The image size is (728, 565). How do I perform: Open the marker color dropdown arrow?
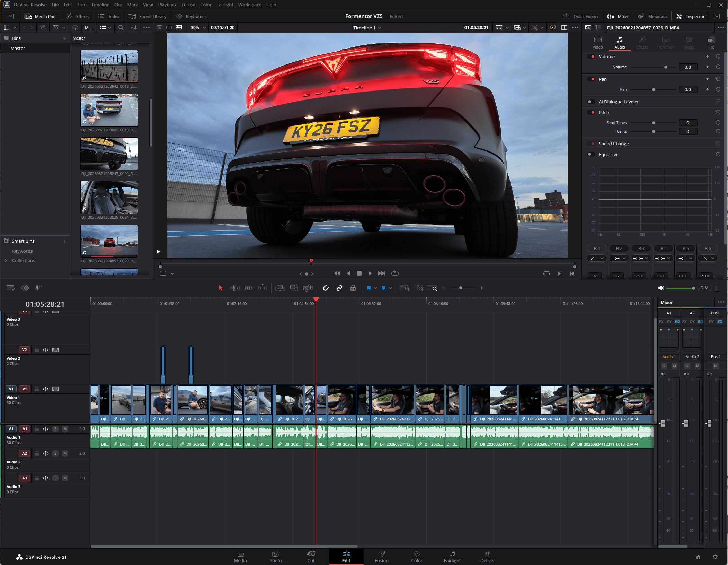coord(390,288)
